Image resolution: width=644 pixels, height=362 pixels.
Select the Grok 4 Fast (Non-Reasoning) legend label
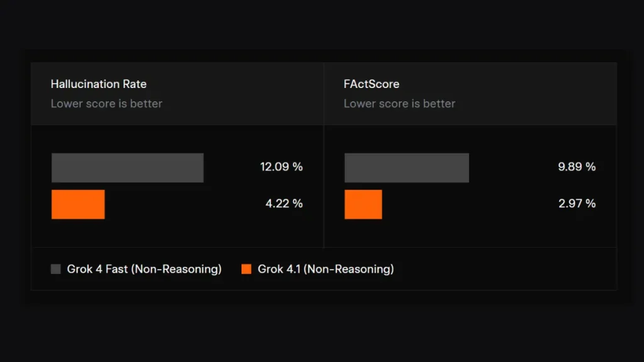tap(144, 269)
